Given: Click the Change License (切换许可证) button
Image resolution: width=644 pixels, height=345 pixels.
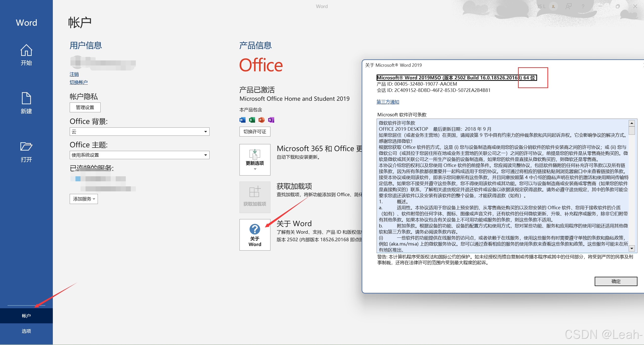Looking at the screenshot, I should coord(255,131).
